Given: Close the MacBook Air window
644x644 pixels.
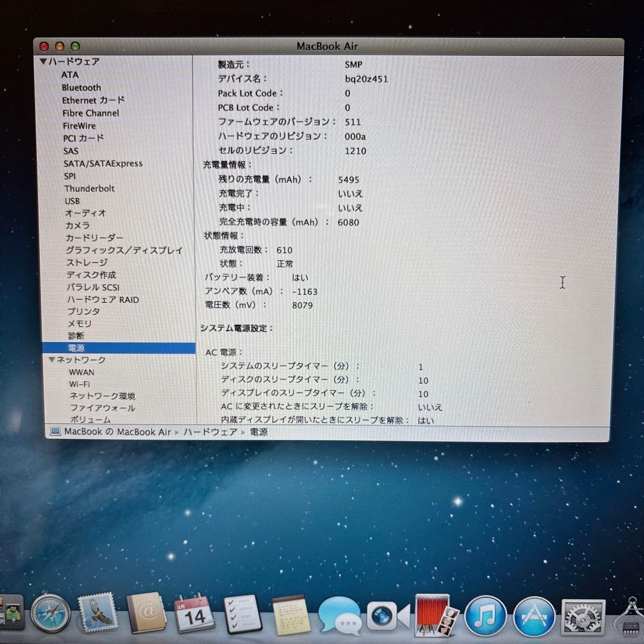Looking at the screenshot, I should click(x=44, y=47).
